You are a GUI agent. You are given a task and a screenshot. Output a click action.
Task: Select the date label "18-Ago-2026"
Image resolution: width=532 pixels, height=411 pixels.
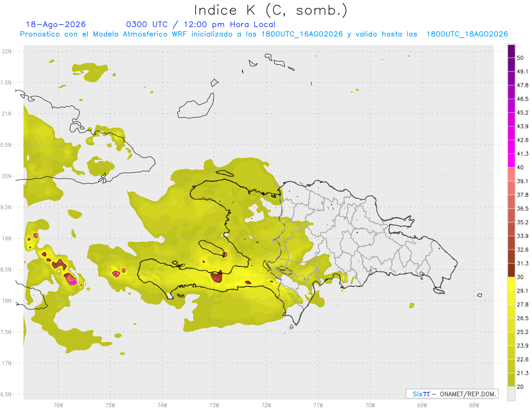(x=55, y=24)
